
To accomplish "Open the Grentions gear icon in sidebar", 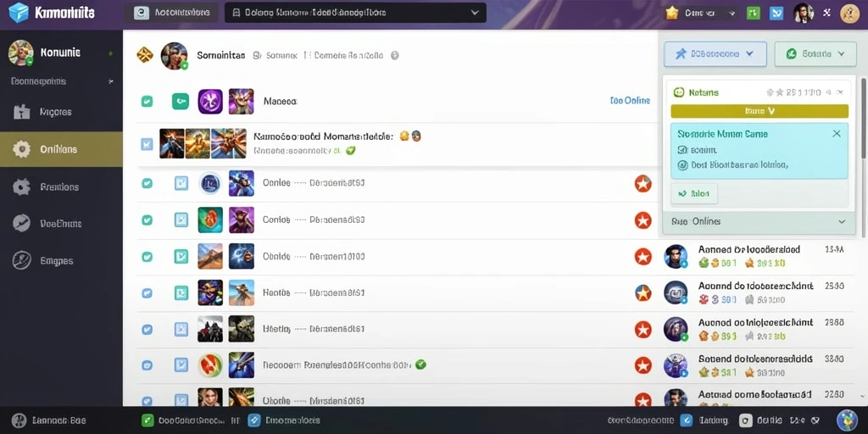I will (21, 186).
